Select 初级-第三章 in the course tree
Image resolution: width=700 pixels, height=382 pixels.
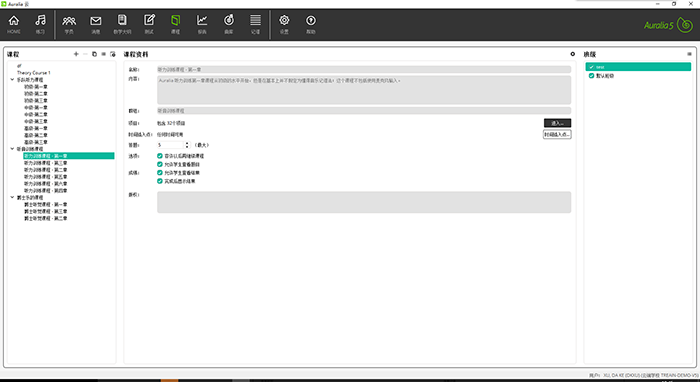pos(36,100)
